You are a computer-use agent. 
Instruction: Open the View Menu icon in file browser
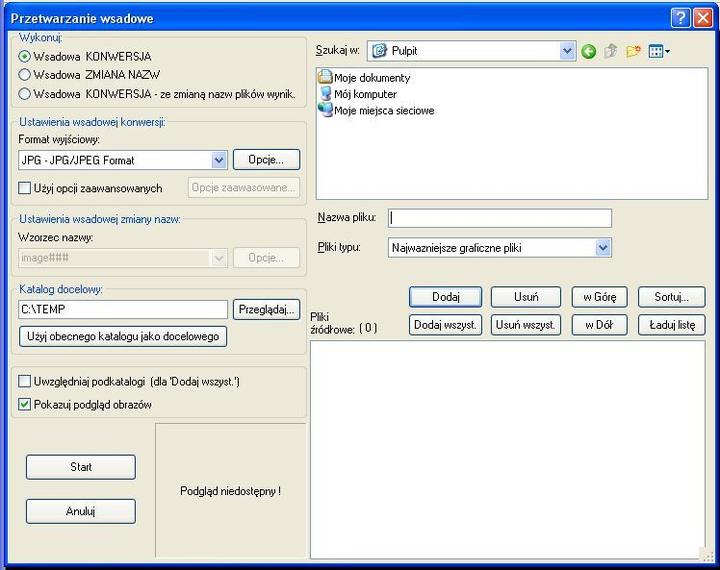(658, 51)
